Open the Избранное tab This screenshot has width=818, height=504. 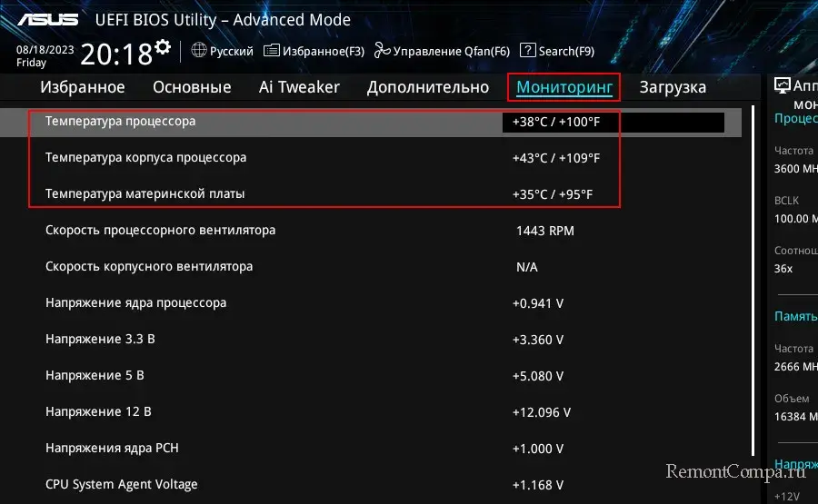(83, 87)
